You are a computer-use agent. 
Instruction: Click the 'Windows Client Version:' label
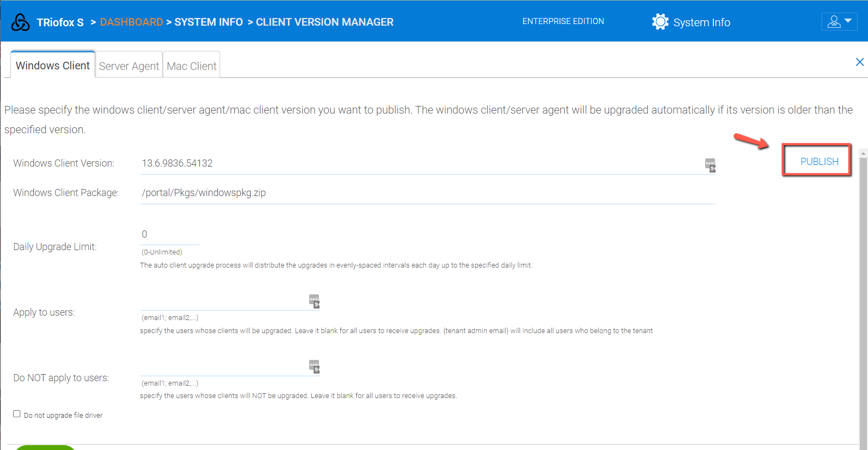pyautogui.click(x=64, y=163)
